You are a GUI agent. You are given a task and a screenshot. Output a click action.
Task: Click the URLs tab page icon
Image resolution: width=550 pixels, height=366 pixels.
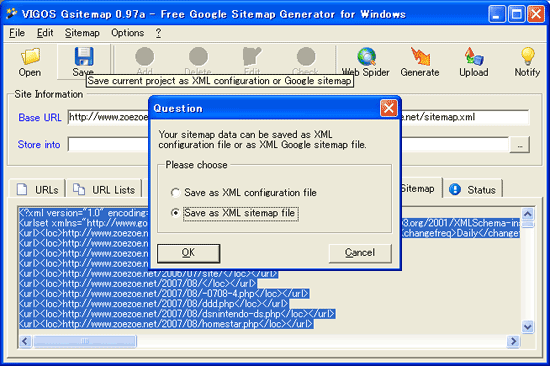(x=22, y=189)
